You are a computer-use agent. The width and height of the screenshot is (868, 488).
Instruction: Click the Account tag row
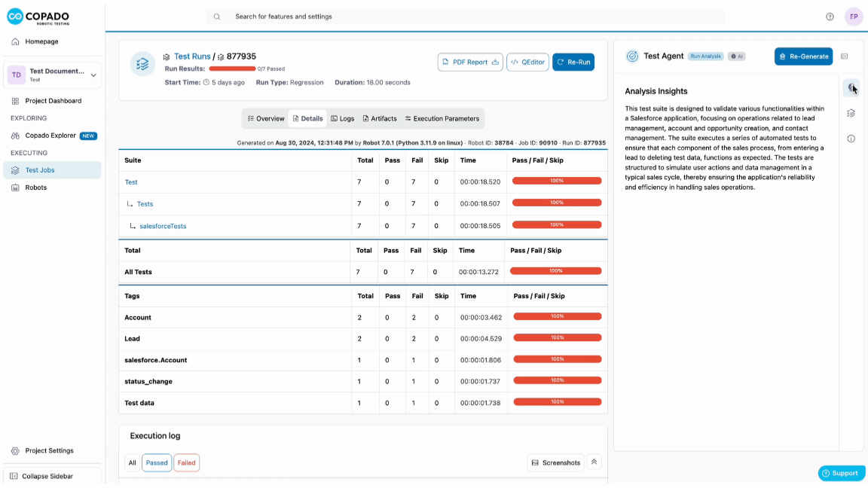[x=363, y=318]
